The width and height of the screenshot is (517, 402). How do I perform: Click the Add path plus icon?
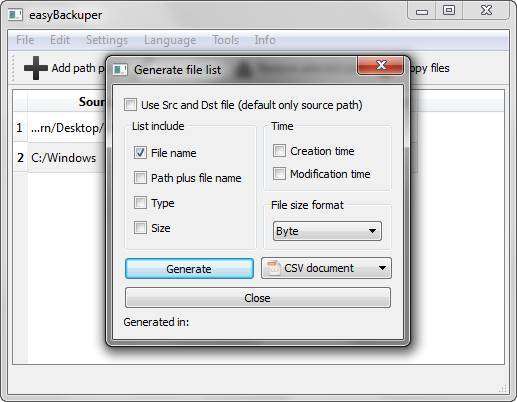tap(36, 68)
